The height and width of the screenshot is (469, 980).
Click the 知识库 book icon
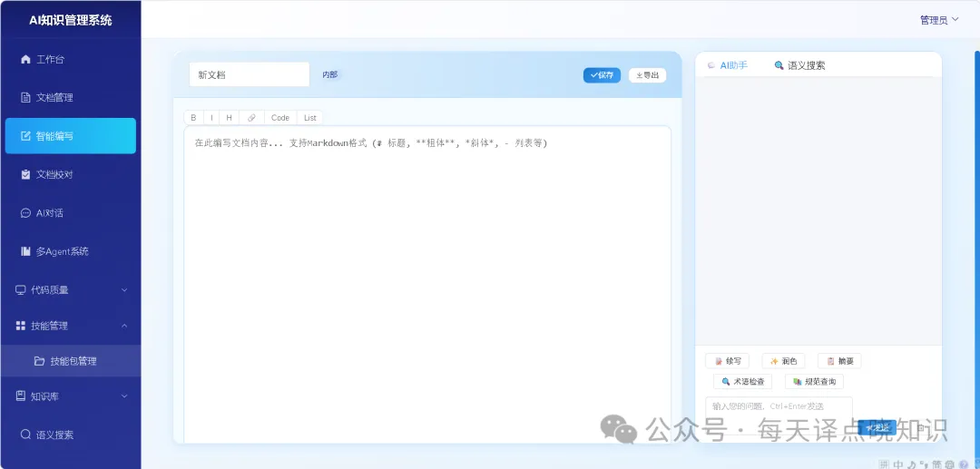(x=21, y=396)
